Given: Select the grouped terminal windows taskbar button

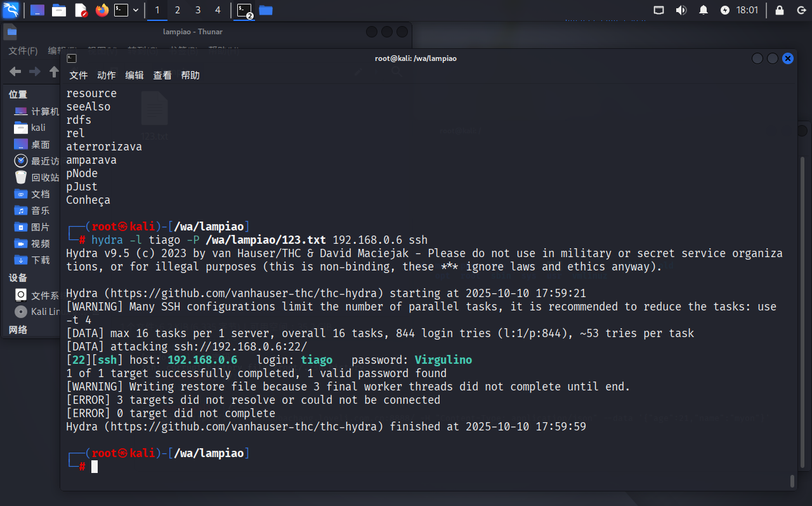Looking at the screenshot, I should [x=245, y=10].
